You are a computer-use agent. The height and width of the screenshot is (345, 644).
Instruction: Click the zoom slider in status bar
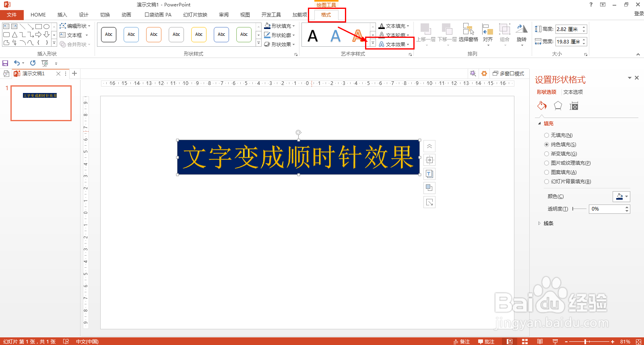(x=589, y=342)
